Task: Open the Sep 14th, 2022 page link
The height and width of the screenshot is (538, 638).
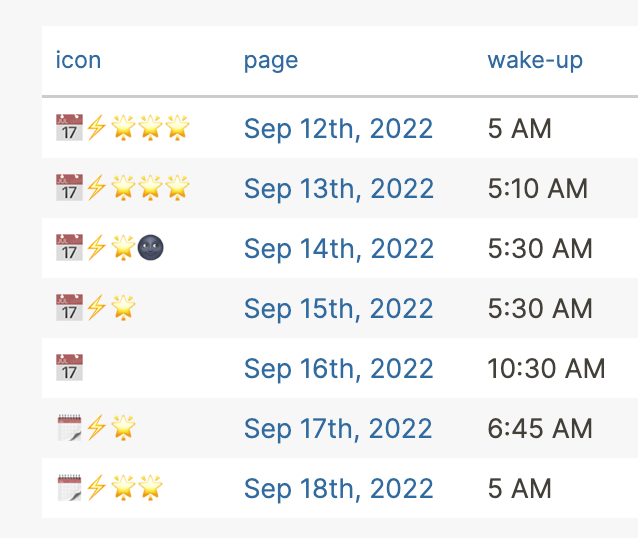Action: tap(338, 248)
